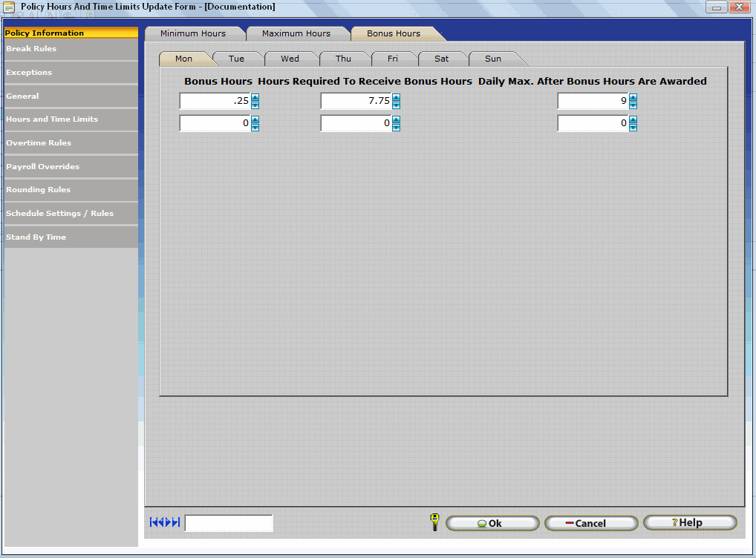Switch to the Maximum Hours tab
Viewport: 756px width, 558px height.
click(296, 33)
